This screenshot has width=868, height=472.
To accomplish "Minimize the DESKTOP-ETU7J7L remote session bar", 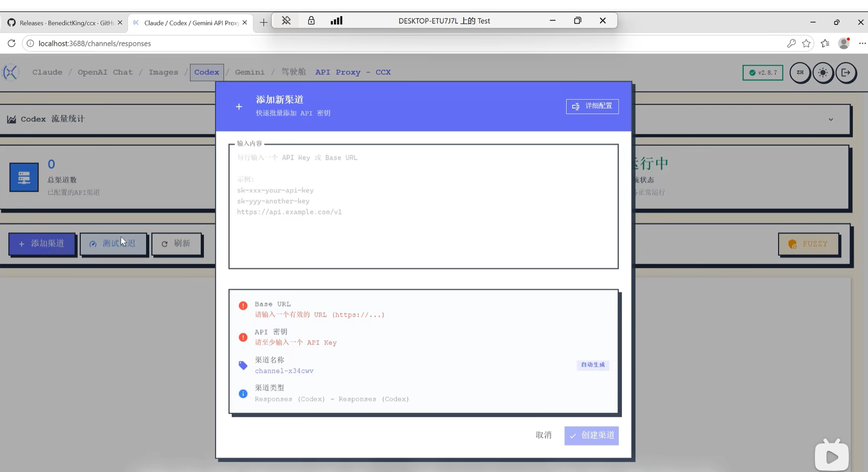I will point(552,21).
